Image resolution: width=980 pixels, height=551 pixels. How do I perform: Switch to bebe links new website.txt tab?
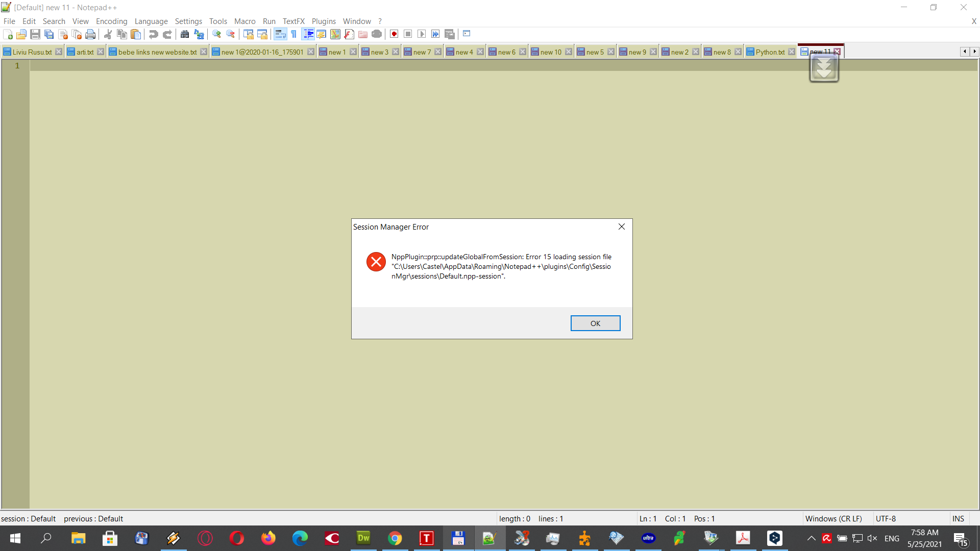click(x=157, y=52)
